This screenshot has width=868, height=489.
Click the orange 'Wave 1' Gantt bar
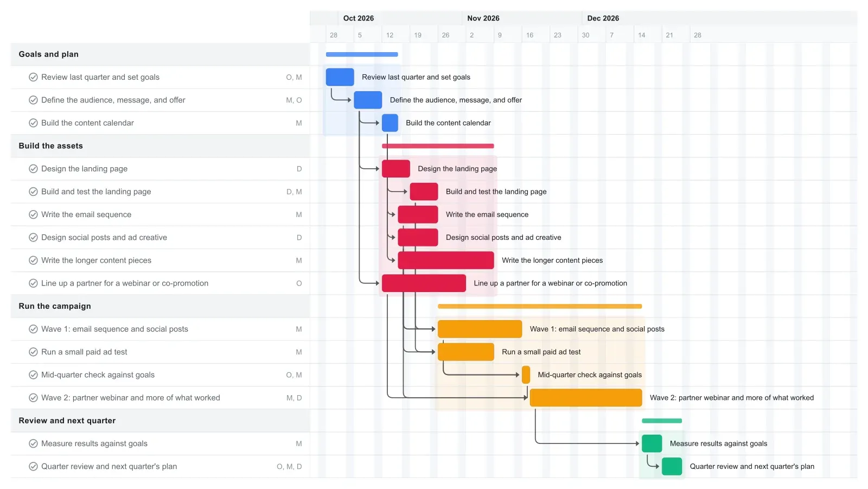(480, 329)
